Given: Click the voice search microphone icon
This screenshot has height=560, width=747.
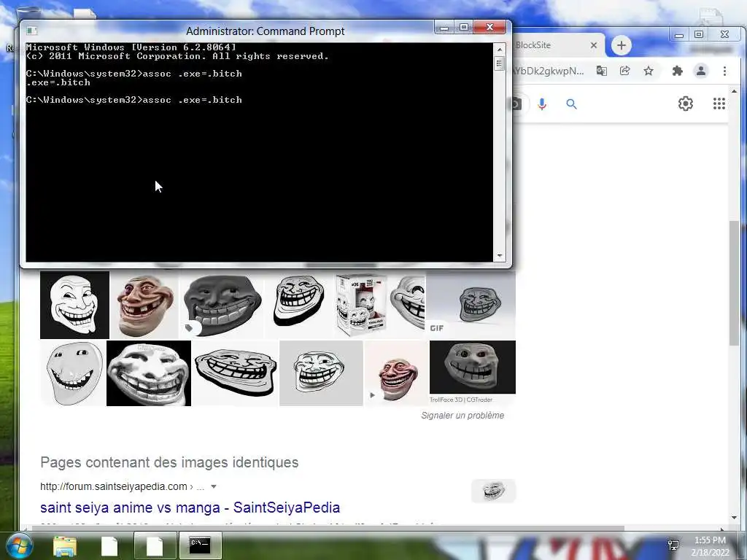Looking at the screenshot, I should pyautogui.click(x=542, y=104).
